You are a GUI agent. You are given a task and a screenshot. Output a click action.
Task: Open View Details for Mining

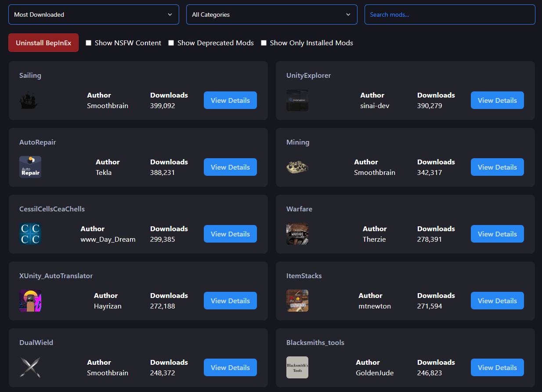(497, 167)
